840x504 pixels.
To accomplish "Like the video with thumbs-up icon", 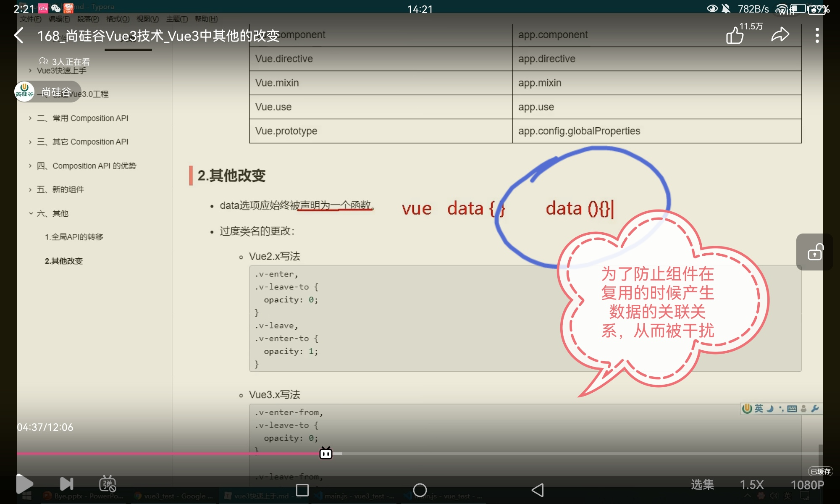I will [x=735, y=35].
